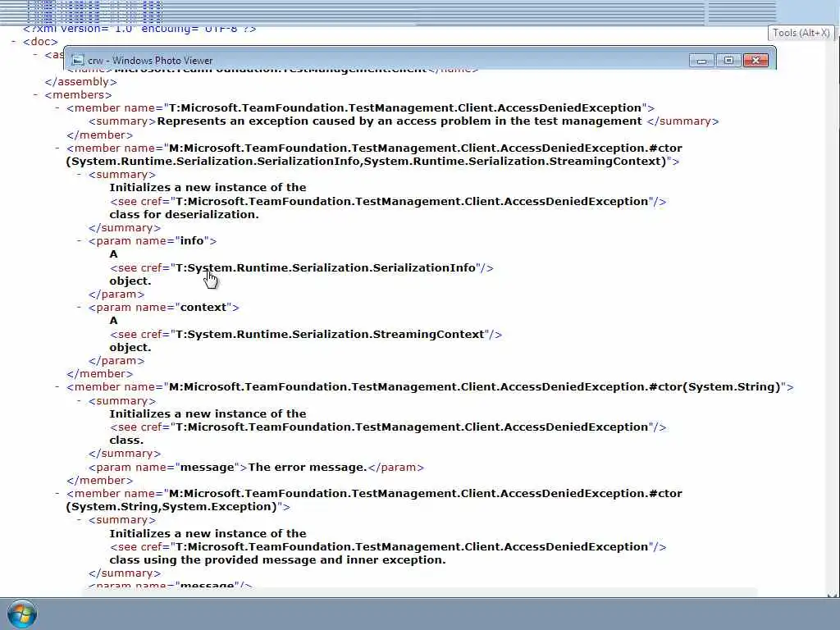This screenshot has height=630, width=840.
Task: Collapse summary with 'inner exception' text
Action: pyautogui.click(x=80, y=520)
